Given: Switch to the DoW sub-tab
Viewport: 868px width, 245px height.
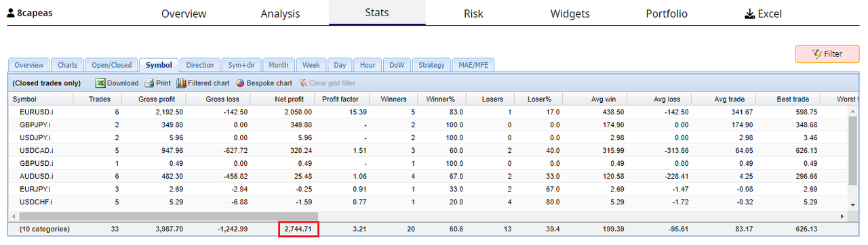Looking at the screenshot, I should pyautogui.click(x=397, y=65).
